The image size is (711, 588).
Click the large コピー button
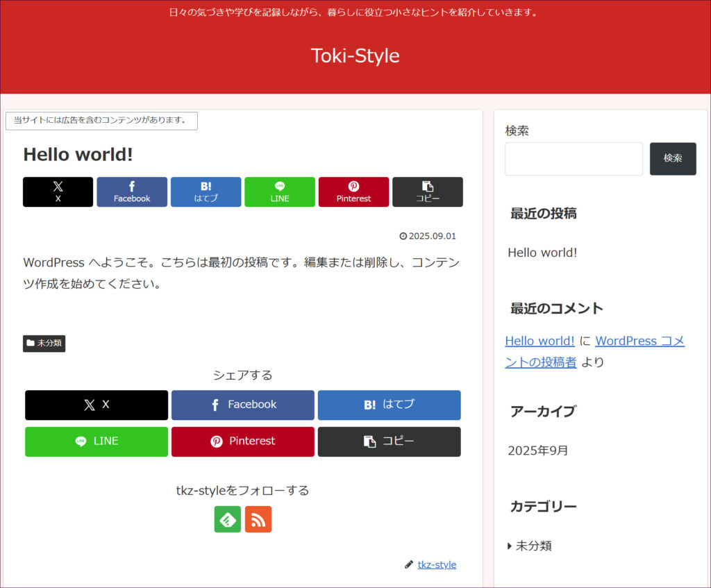click(389, 442)
